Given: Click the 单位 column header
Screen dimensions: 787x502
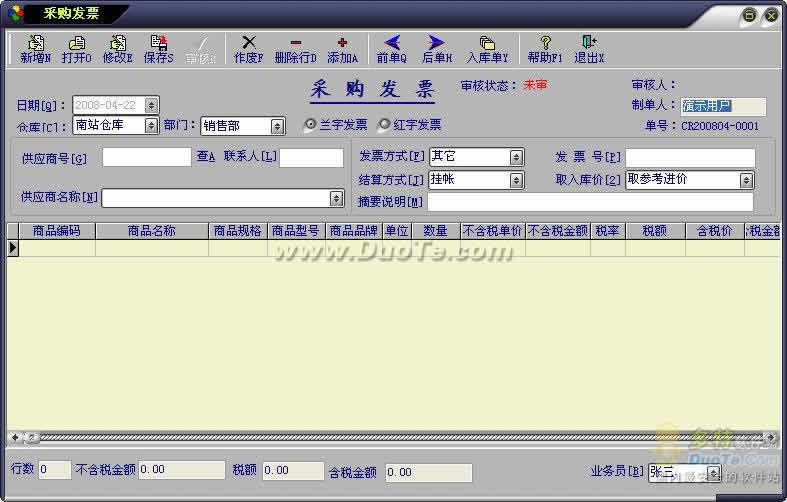Looking at the screenshot, I should pyautogui.click(x=397, y=231).
